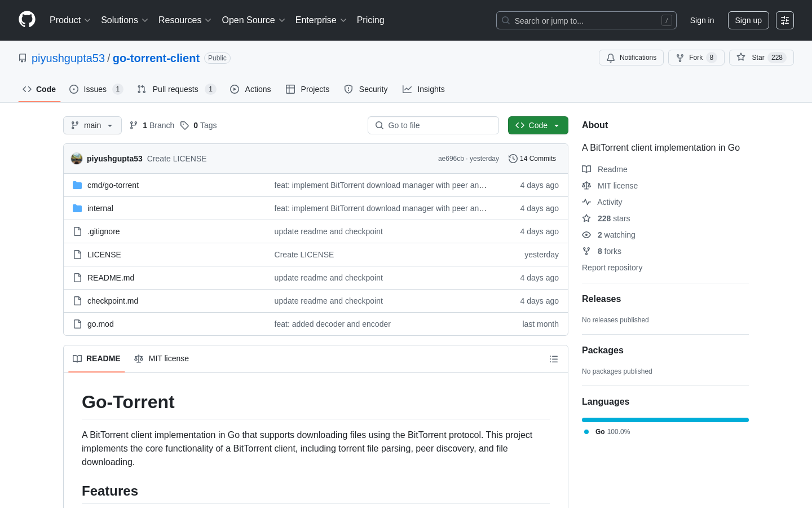This screenshot has width=812, height=508.
Task: Click piyushgupta53's avatar in commit bar
Action: (77, 159)
